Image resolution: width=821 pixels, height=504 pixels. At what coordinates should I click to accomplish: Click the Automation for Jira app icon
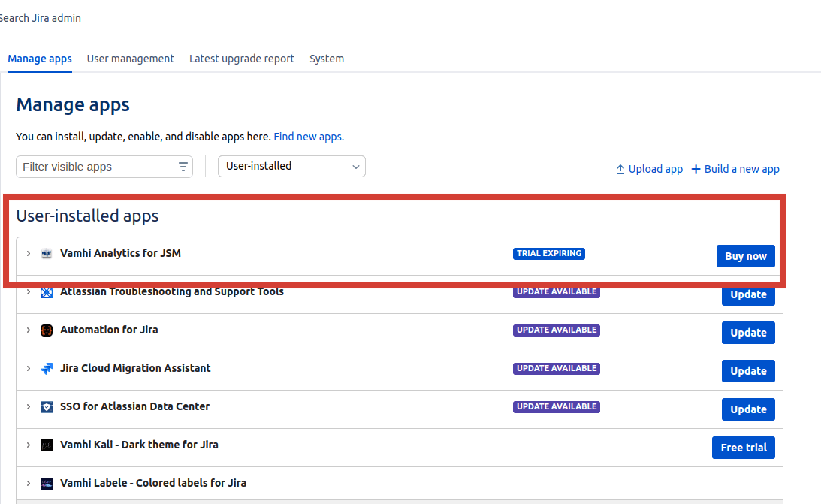[47, 330]
